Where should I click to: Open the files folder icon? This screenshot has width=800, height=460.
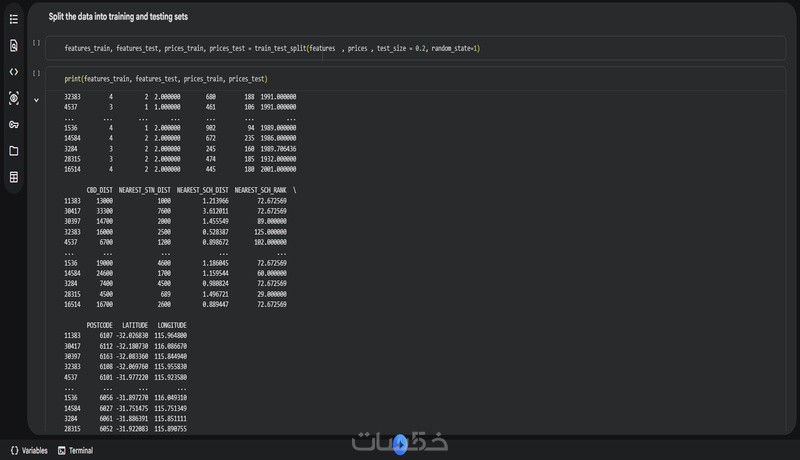coord(14,151)
